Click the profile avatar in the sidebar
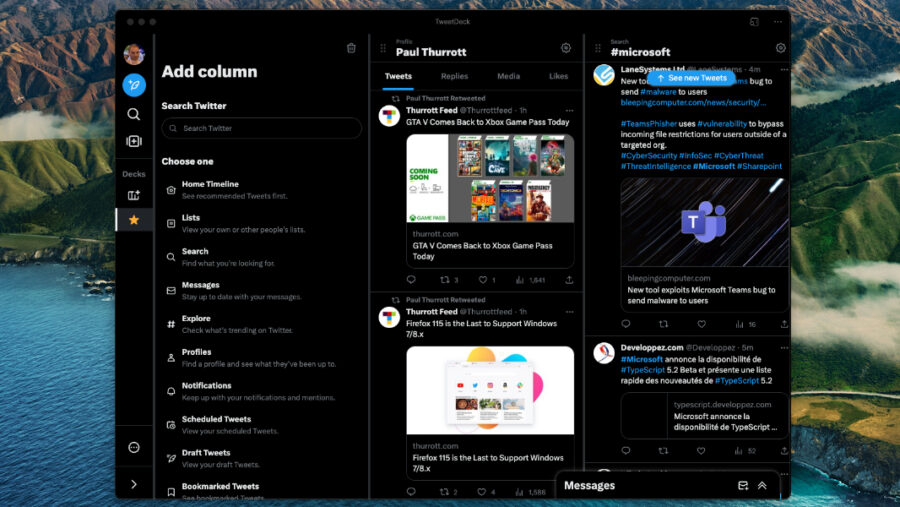Screen dimensions: 900x507 tap(134, 54)
